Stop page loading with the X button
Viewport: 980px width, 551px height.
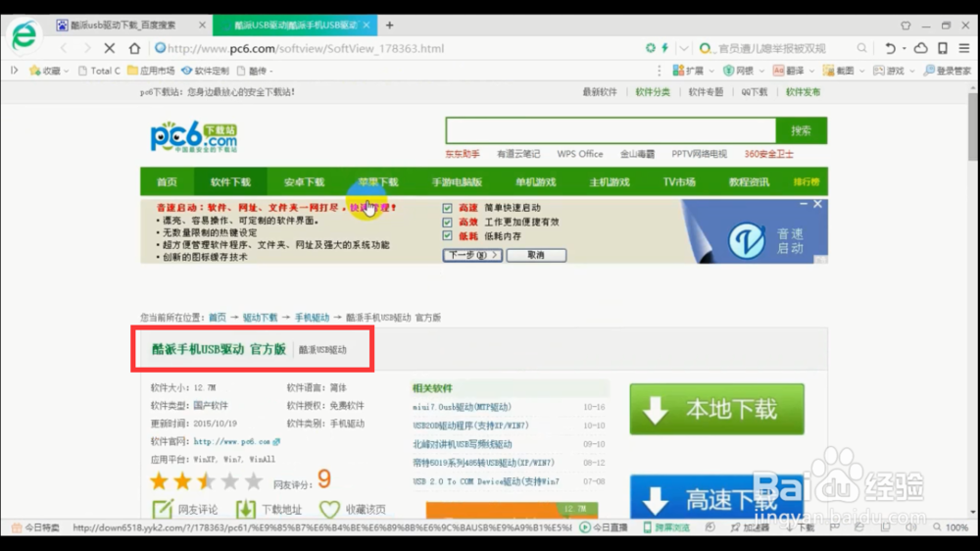click(110, 48)
